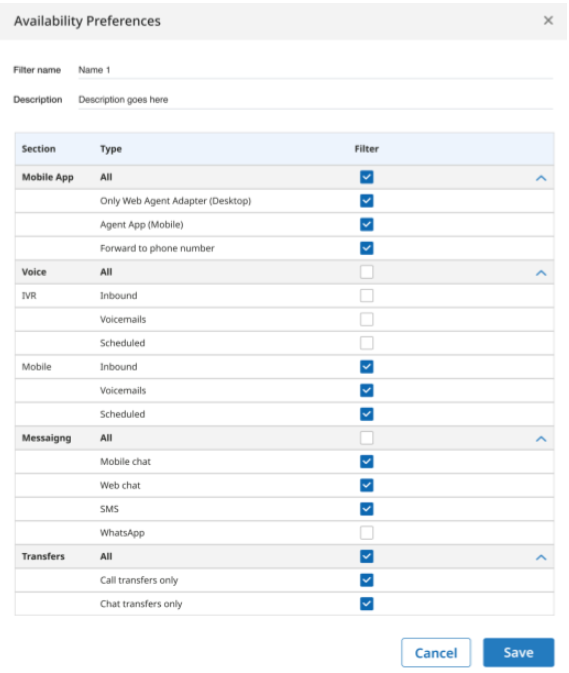Enable IVR Voicemails checkbox

(366, 319)
